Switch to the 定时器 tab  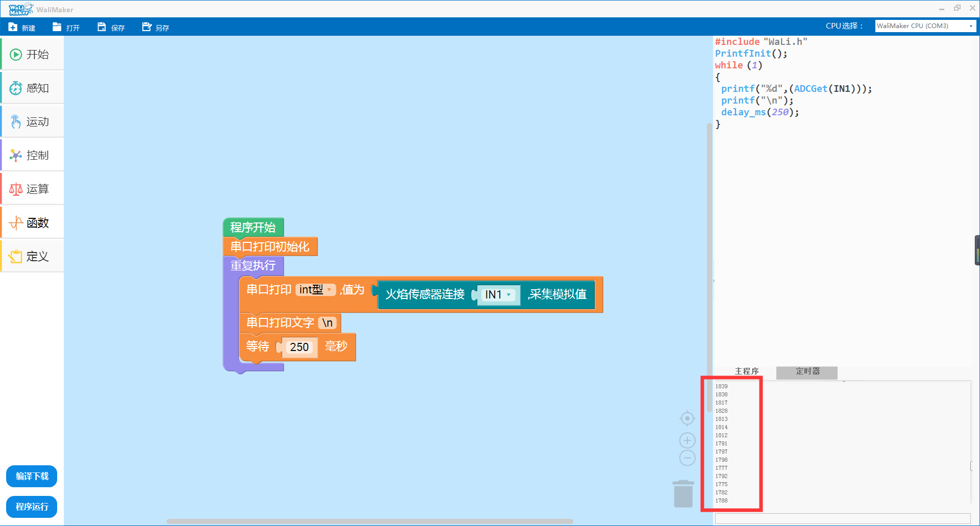(x=807, y=372)
